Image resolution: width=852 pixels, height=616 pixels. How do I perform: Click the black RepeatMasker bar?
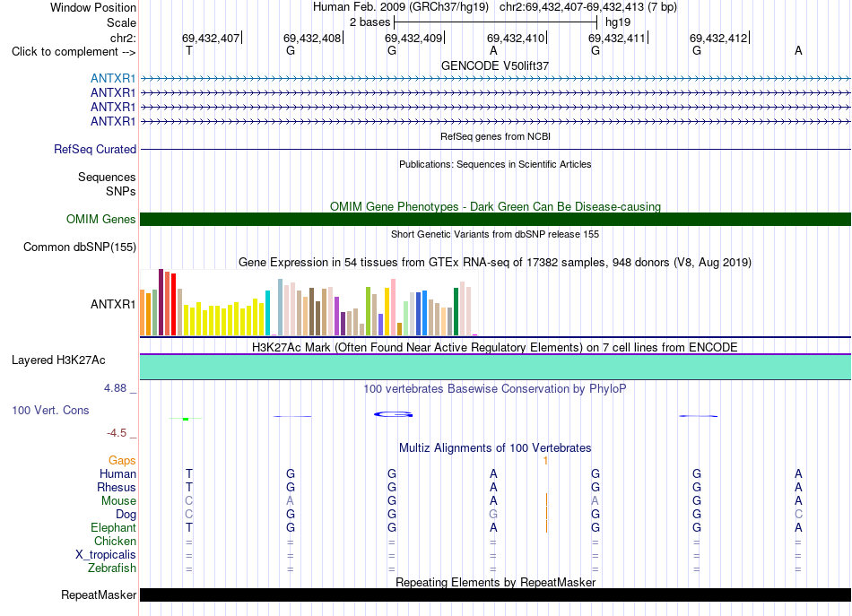pyautogui.click(x=495, y=594)
